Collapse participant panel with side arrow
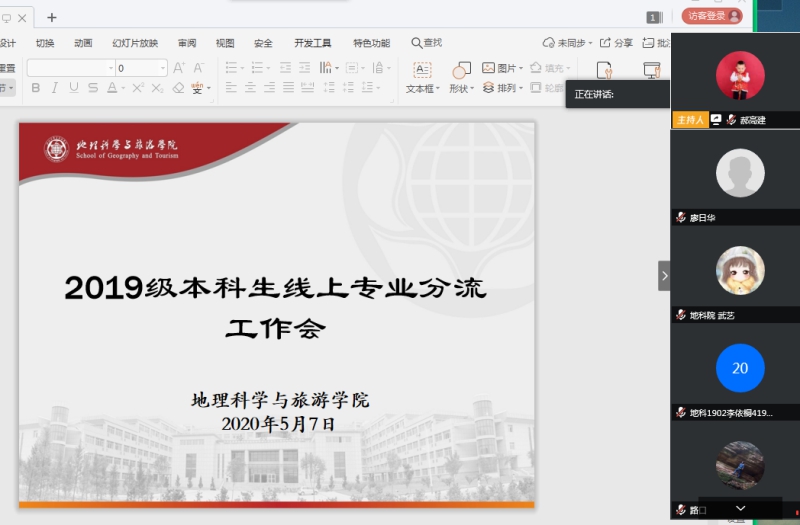Viewport: 800px width, 525px height. [x=663, y=275]
